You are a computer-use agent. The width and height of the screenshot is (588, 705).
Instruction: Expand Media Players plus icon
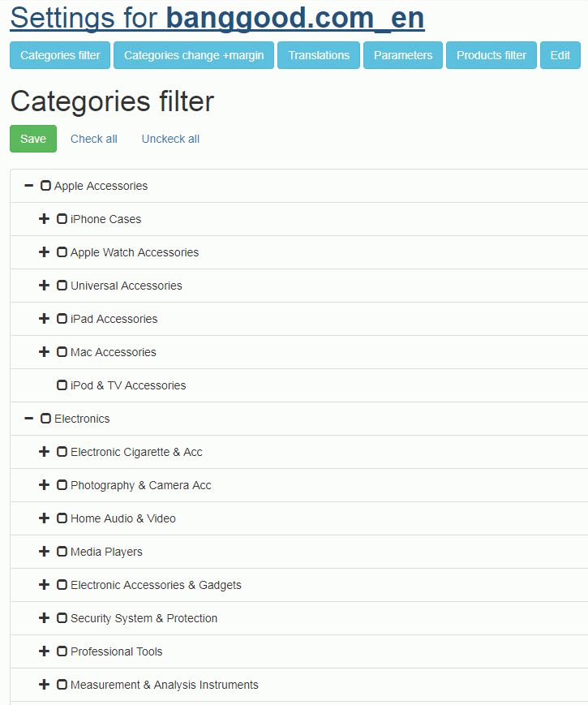44,552
